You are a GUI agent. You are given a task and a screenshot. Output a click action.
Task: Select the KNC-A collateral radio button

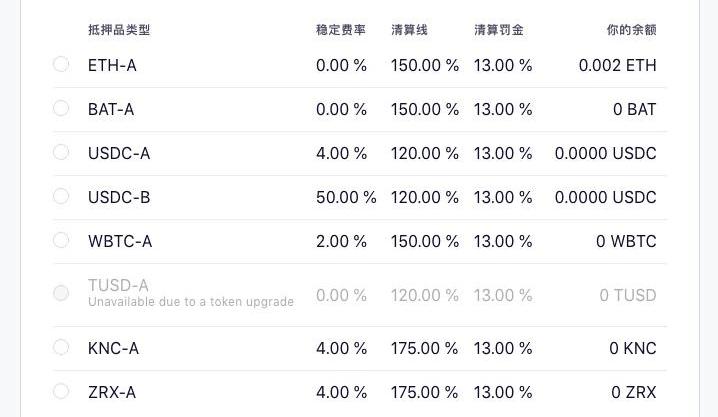tap(61, 347)
